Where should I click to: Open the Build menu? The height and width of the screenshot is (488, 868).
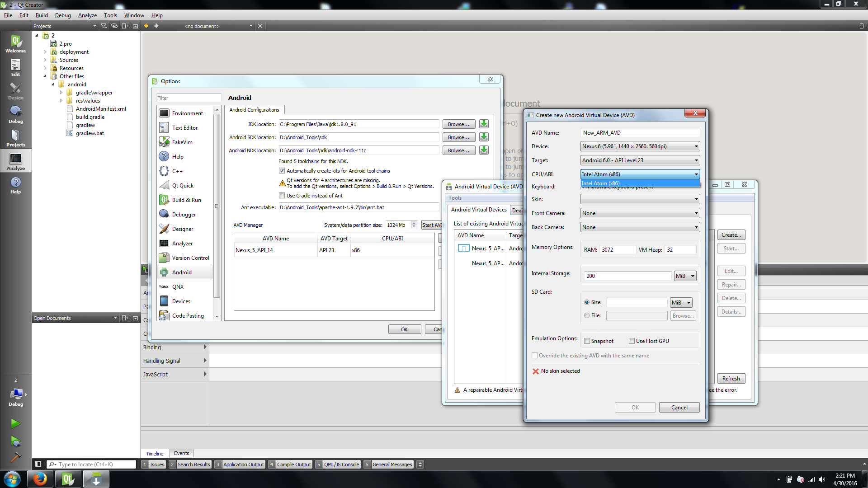42,15
